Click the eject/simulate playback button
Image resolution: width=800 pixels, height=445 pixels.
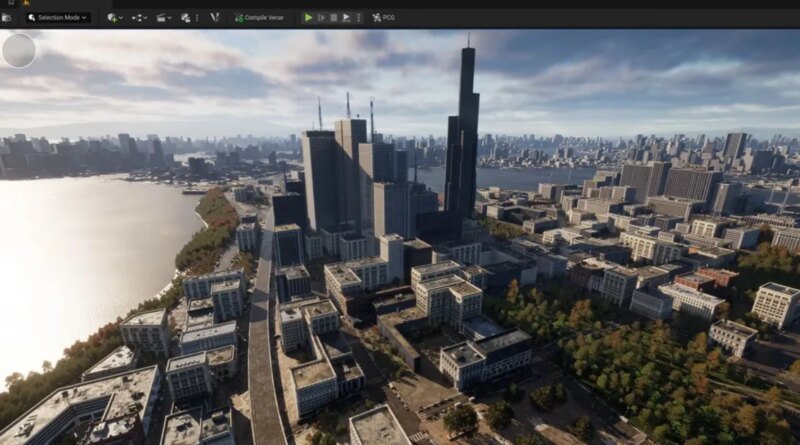tap(346, 18)
